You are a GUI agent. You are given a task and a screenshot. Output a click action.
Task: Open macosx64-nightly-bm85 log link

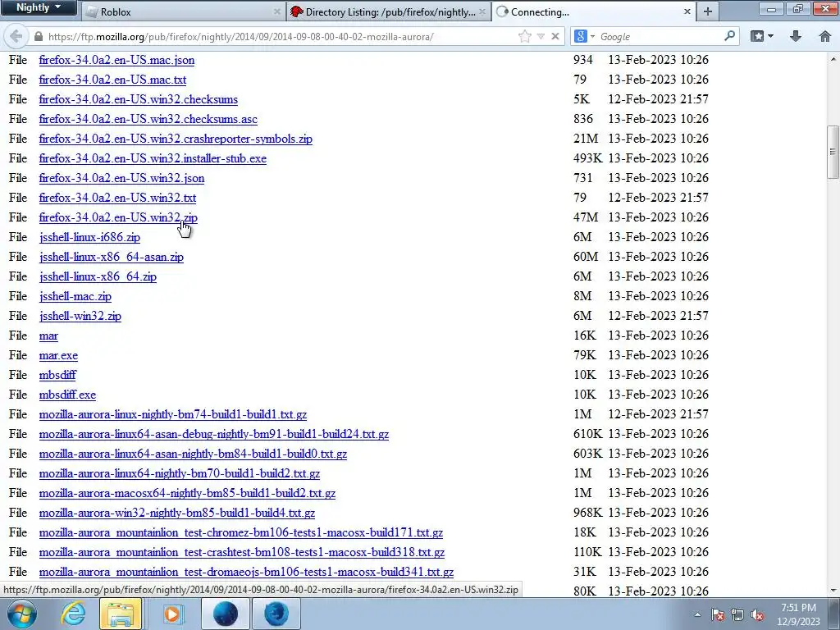[187, 493]
